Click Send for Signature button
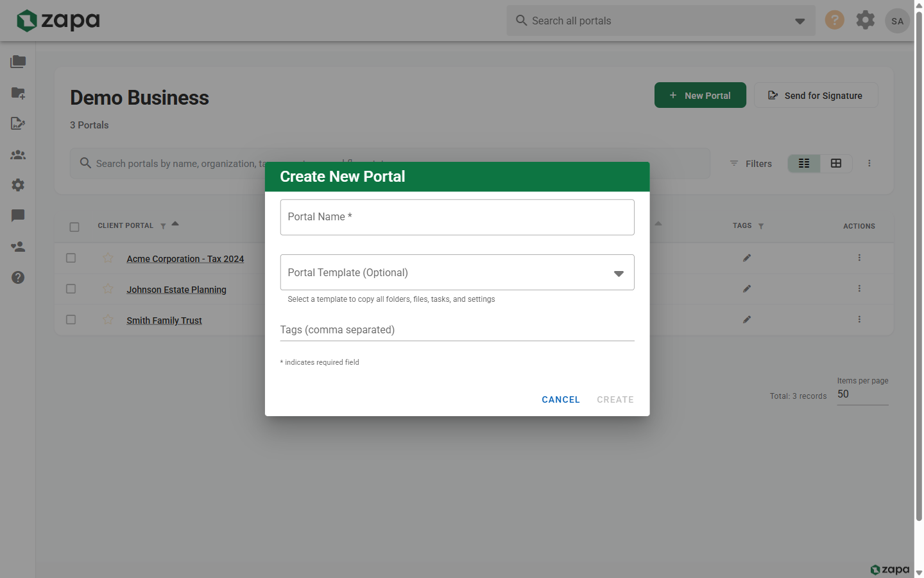Viewport: 924px width, 578px height. (x=816, y=95)
